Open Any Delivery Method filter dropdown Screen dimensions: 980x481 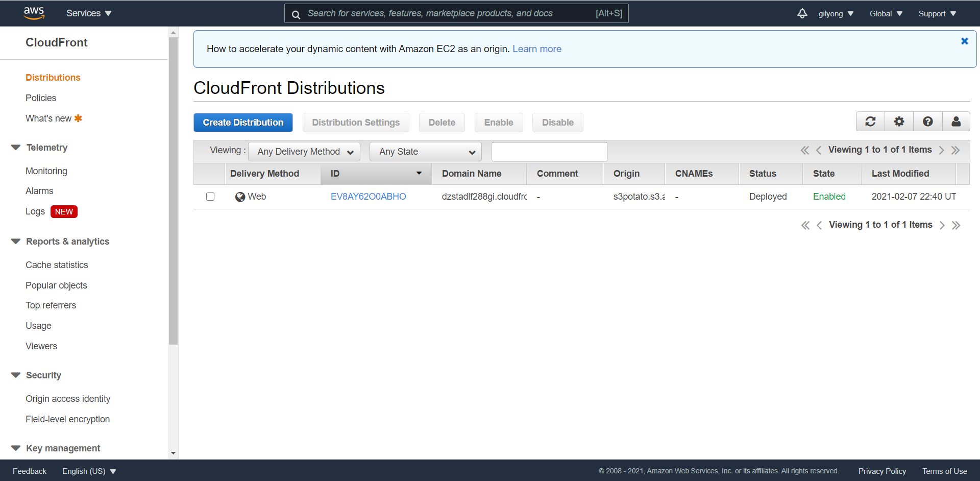(x=304, y=152)
